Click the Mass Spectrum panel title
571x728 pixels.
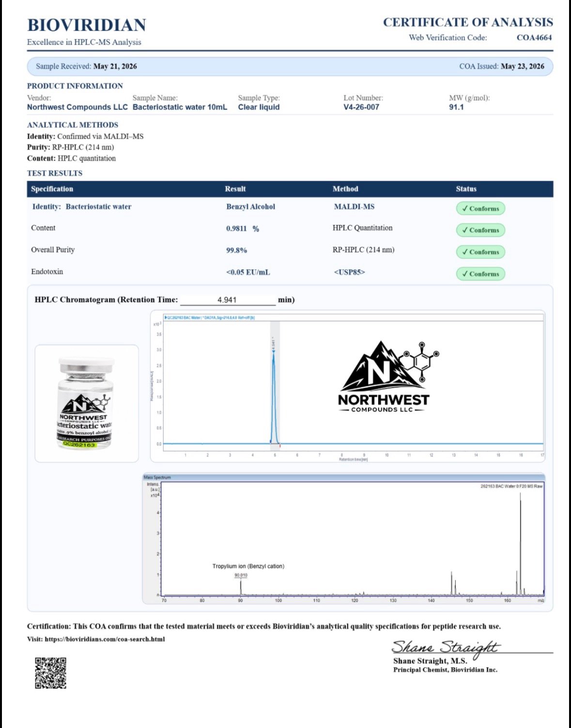pos(157,477)
